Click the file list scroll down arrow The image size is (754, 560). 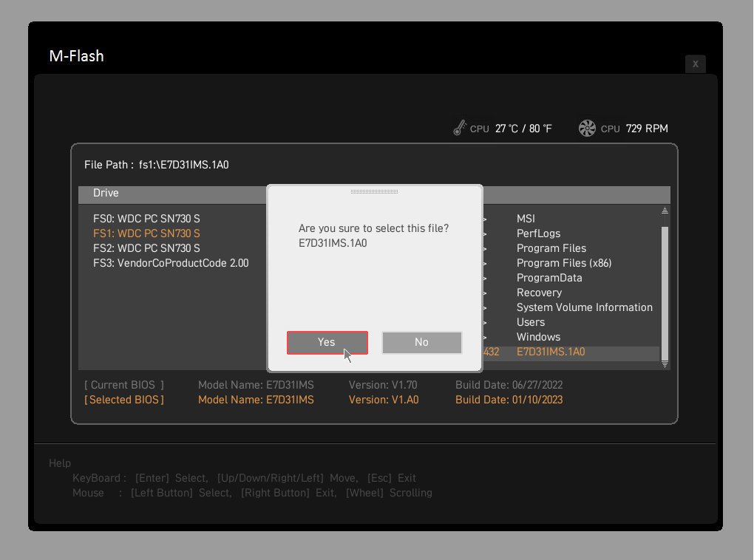tap(665, 363)
